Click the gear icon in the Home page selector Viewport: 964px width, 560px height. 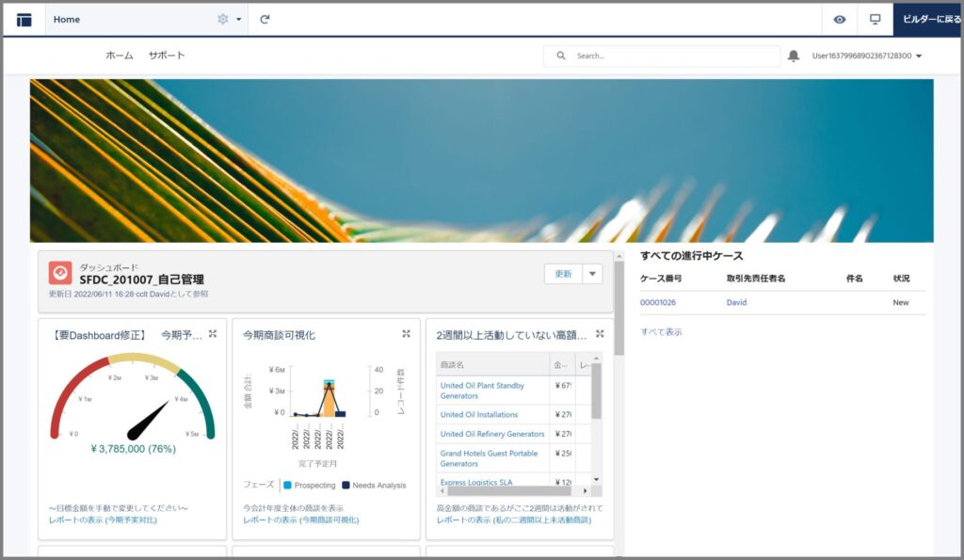(x=223, y=19)
